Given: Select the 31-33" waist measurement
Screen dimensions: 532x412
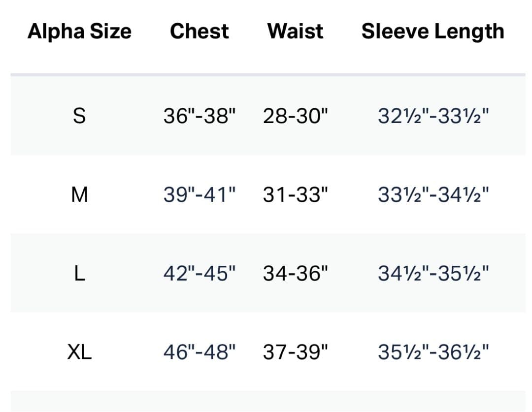Looking at the screenshot, I should point(295,195).
